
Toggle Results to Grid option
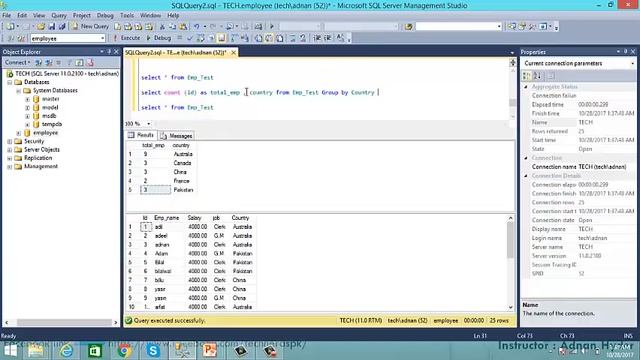click(269, 38)
